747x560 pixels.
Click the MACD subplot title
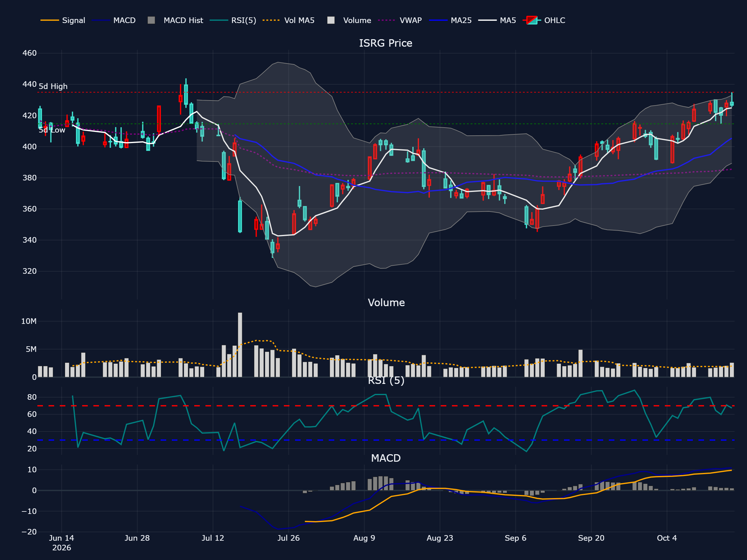click(x=386, y=458)
